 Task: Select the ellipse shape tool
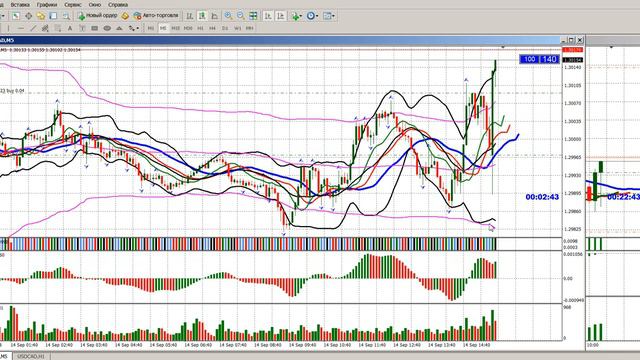tap(107, 28)
